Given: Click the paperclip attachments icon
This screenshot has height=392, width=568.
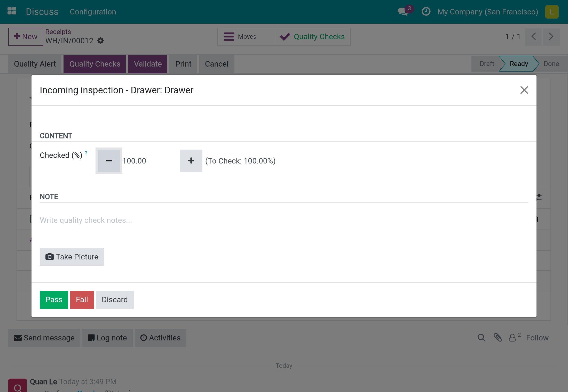Looking at the screenshot, I should (x=498, y=338).
